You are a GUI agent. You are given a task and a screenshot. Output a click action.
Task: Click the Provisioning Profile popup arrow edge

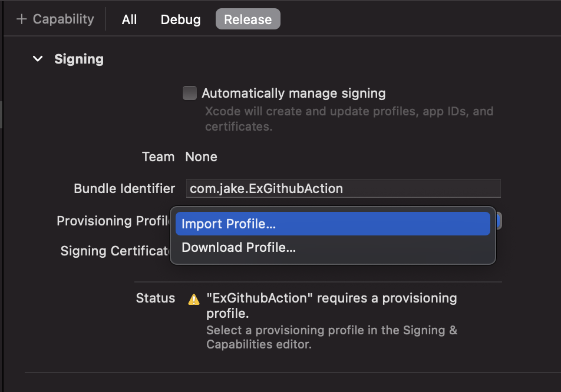(x=499, y=221)
